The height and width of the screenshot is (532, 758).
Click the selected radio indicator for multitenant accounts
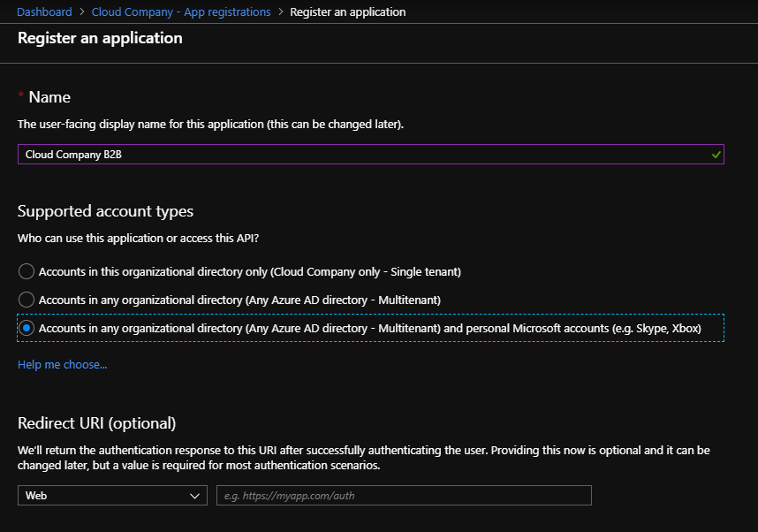point(26,328)
